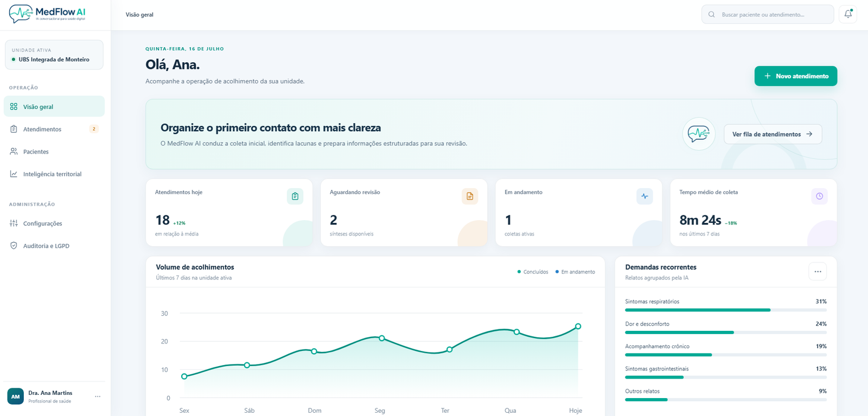Image resolution: width=868 pixels, height=416 pixels.
Task: Click the 24% value for Dor e desconforto
Action: 821,324
